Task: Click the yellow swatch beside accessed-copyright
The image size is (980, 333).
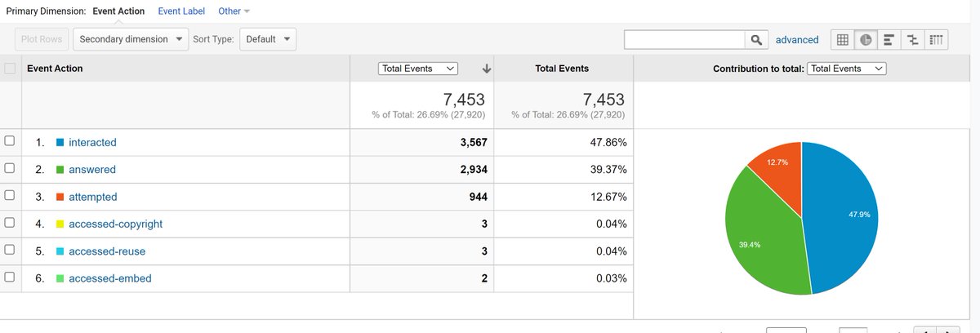Action: [60, 224]
